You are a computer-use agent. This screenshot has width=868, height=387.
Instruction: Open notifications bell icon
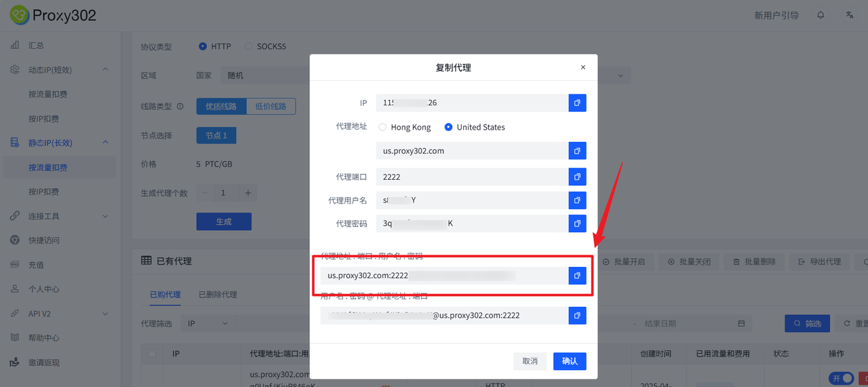[821, 15]
